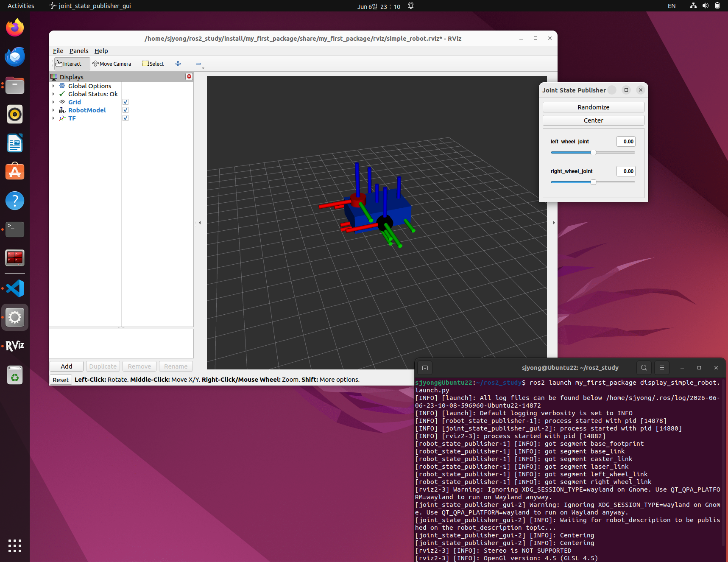This screenshot has height=562, width=728.
Task: Show applications grid in dock
Action: click(15, 546)
